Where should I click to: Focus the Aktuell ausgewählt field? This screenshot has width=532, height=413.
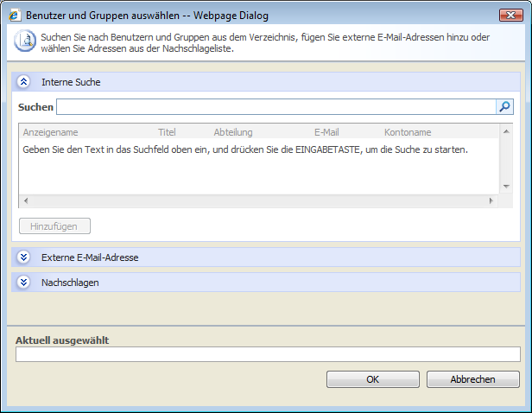(268, 354)
